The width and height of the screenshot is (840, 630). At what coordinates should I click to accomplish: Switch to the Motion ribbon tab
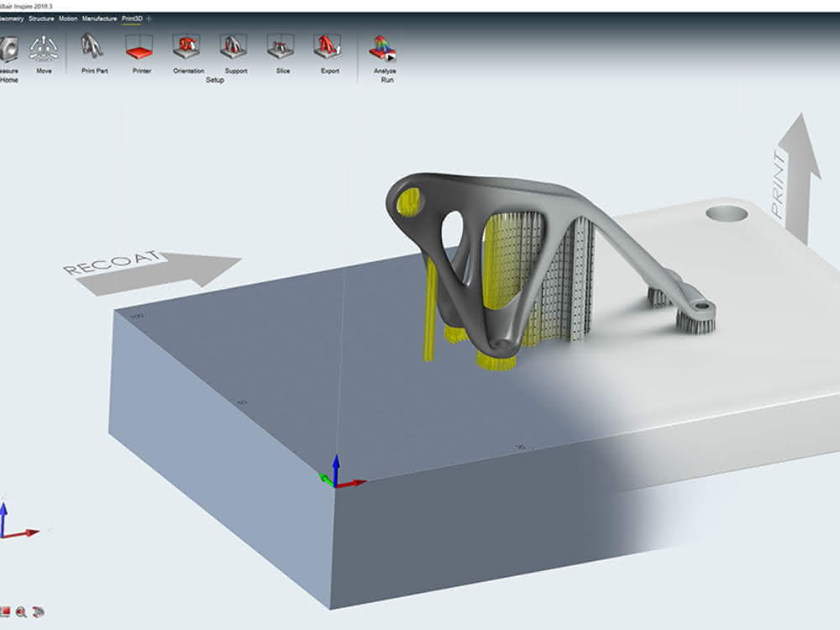pyautogui.click(x=68, y=18)
